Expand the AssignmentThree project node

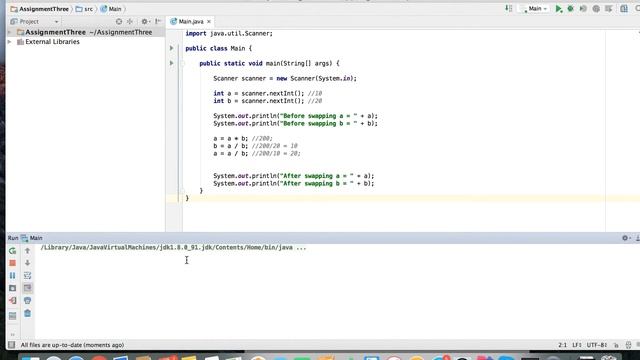tap(10, 32)
